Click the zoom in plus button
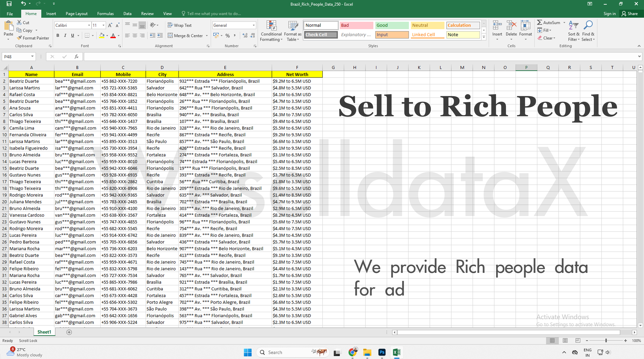 pyautogui.click(x=625, y=341)
